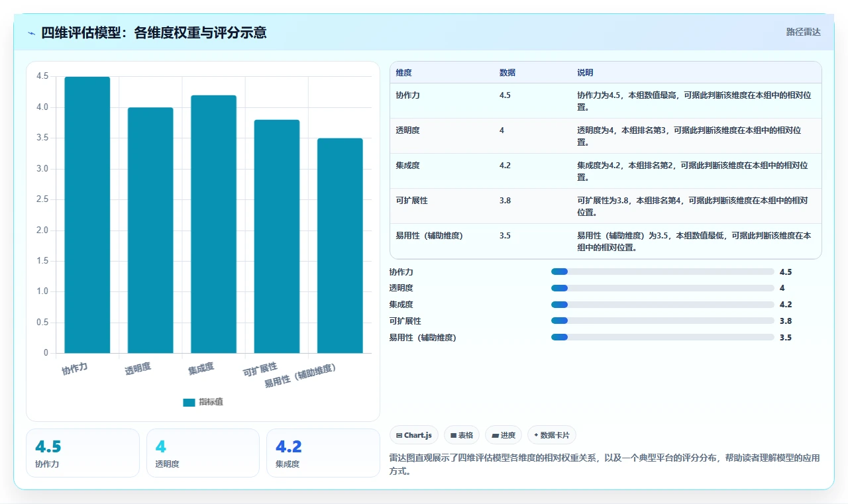Click the 可扩展性 bar in the chart
Image resolution: width=848 pixels, height=504 pixels.
coord(277,236)
